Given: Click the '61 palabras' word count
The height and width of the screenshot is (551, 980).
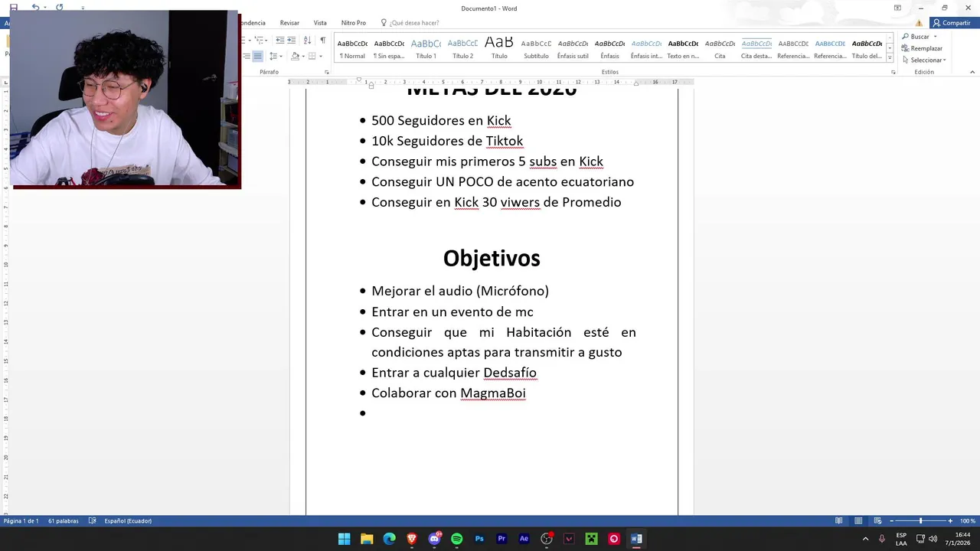Looking at the screenshot, I should tap(63, 521).
